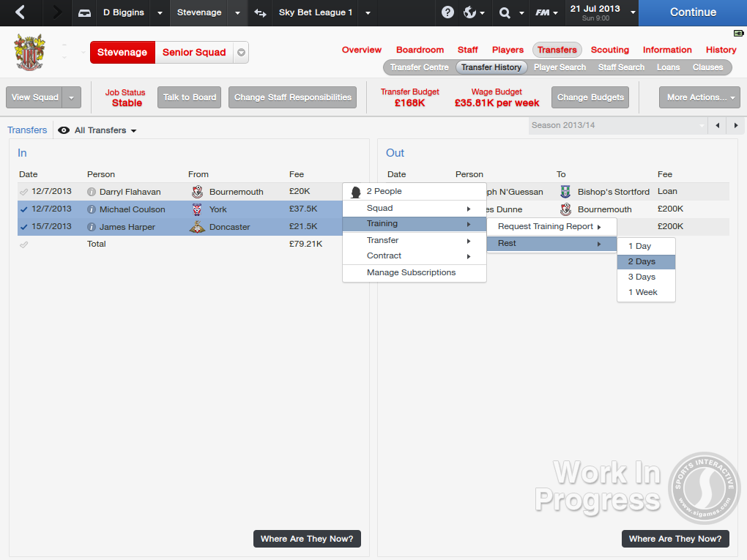The height and width of the screenshot is (560, 747).
Task: Select 1 Day rest option
Action: [646, 246]
